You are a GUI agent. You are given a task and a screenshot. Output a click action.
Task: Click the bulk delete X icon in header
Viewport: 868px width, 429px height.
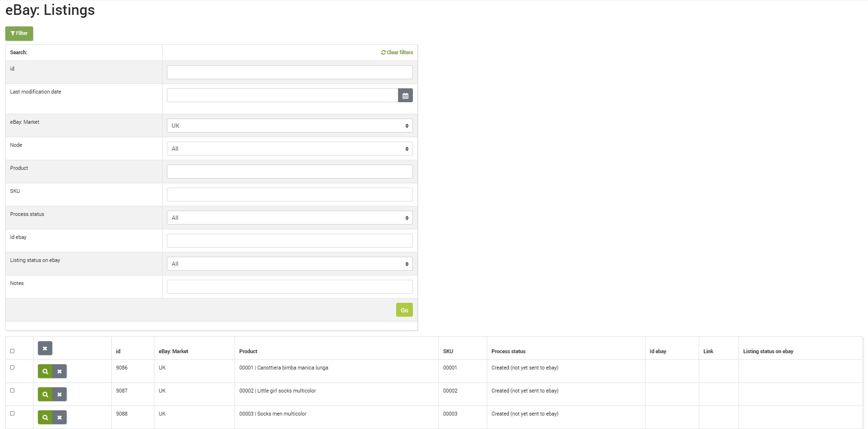tap(45, 348)
